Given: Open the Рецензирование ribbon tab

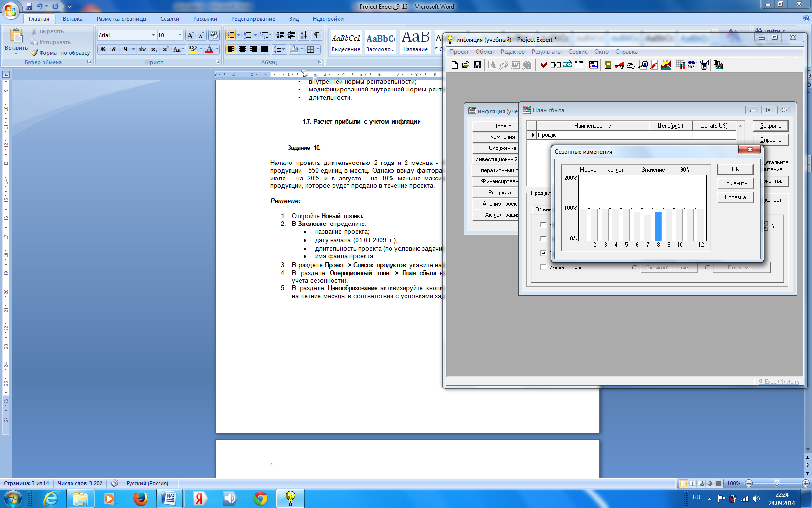Looking at the screenshot, I should click(x=253, y=19).
